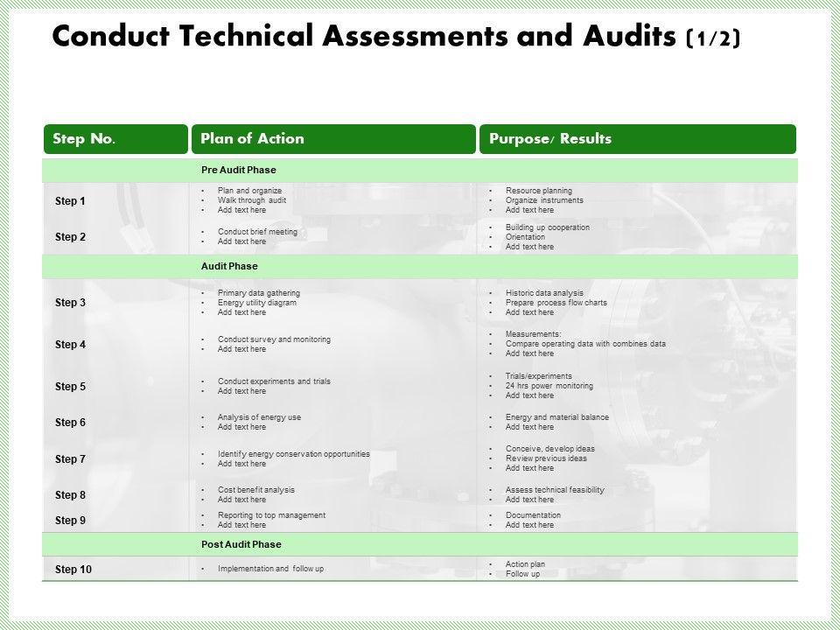Click the standalone 'Follow up' bullet under Action plan
This screenshot has width=840, height=630.
523,574
